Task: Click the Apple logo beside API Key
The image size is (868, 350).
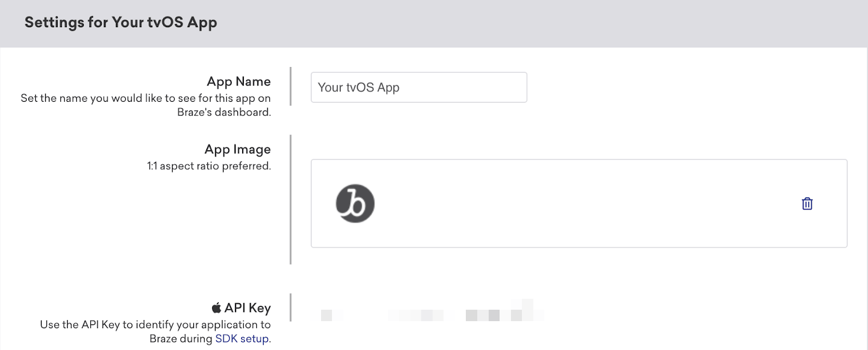Action: pos(217,308)
